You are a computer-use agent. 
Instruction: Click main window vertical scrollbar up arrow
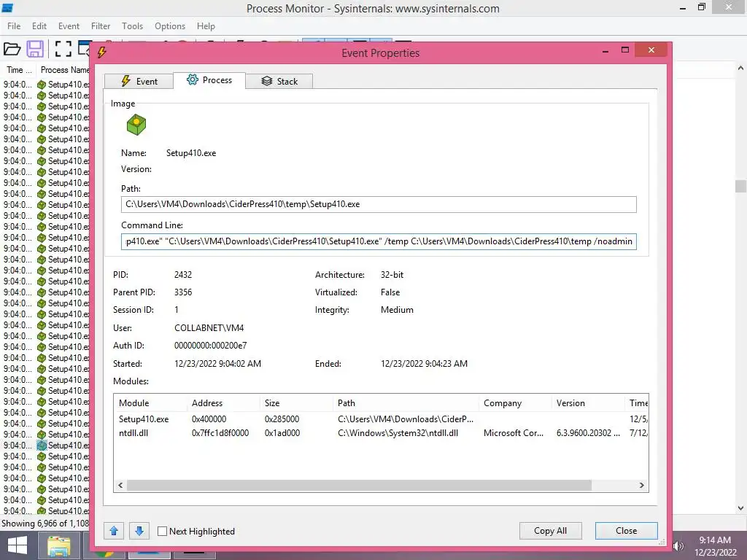point(740,68)
